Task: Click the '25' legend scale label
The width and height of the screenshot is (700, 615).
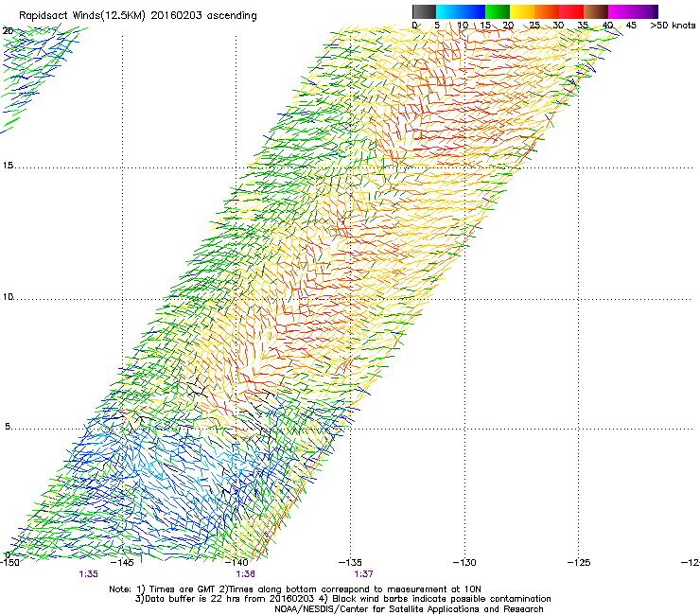Action: point(534,26)
